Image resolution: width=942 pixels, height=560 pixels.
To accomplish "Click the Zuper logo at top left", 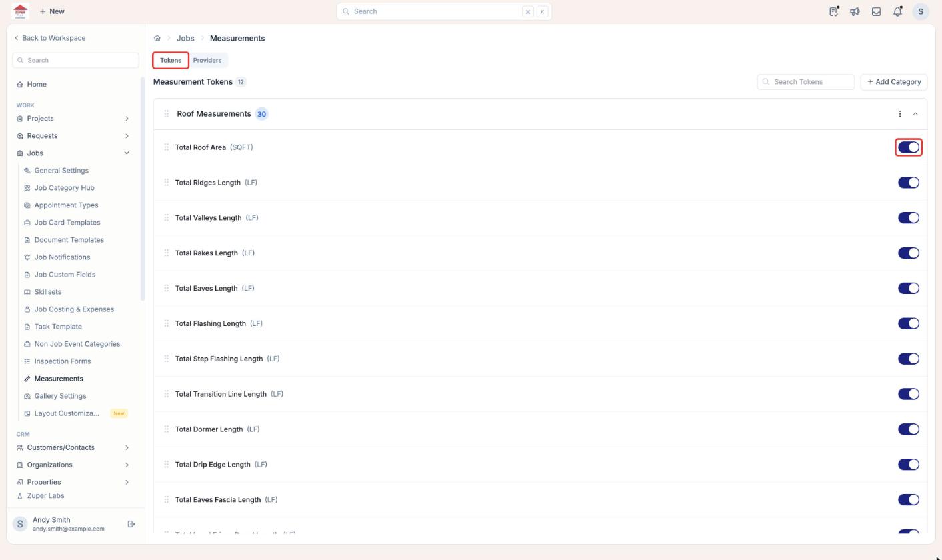I will coord(20,11).
